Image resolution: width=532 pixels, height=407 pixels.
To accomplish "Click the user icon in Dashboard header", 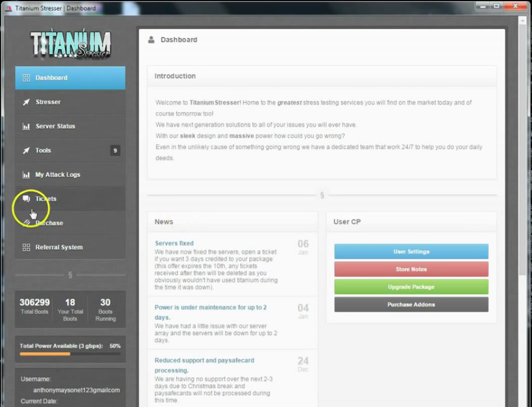I will coord(151,40).
